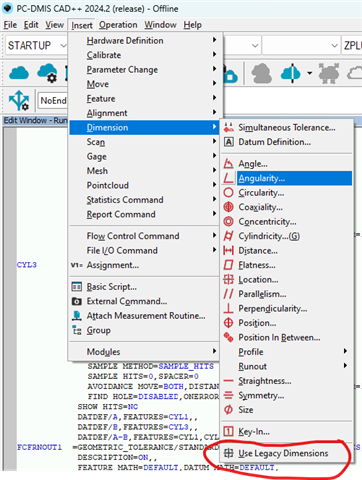Screen dimensions: 362x480
Task: Click the Coaxiality icon
Action: tap(228, 207)
